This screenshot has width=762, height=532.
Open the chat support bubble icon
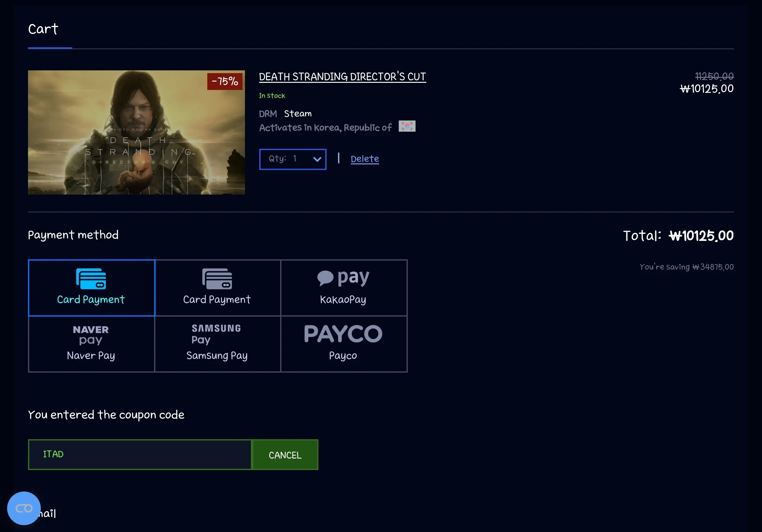pos(24,508)
